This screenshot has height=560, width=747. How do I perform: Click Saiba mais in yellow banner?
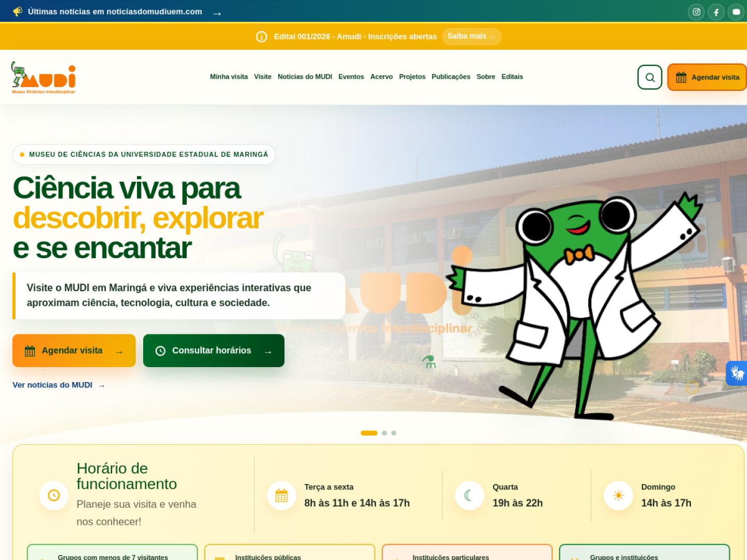pyautogui.click(x=472, y=36)
